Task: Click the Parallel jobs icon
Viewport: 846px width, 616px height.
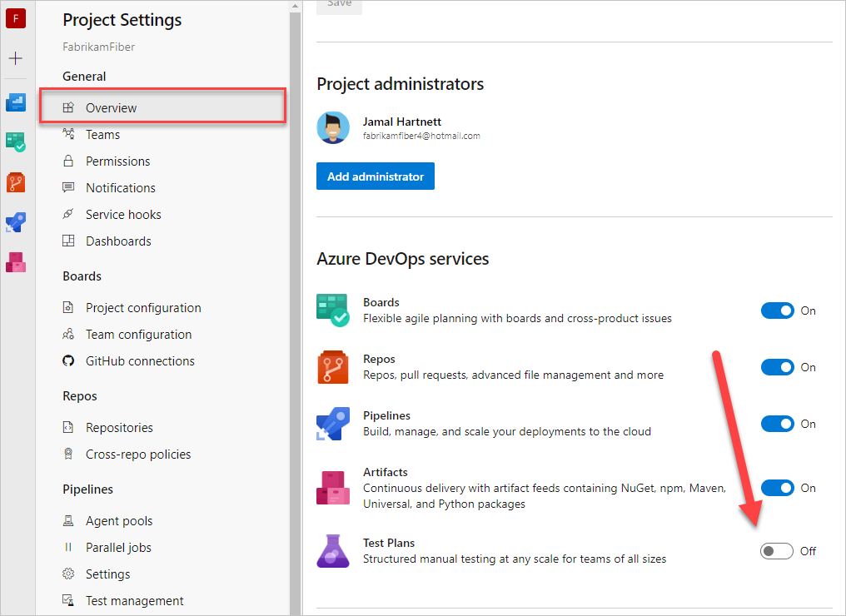Action: click(68, 547)
